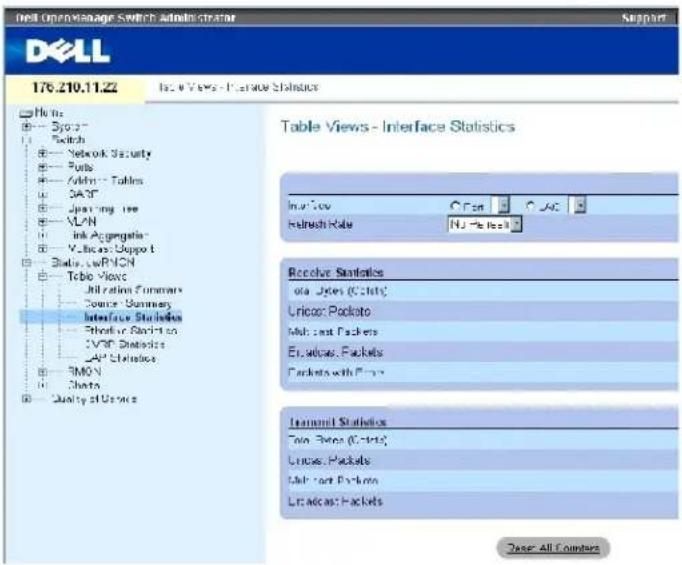The width and height of the screenshot is (682, 565).
Task: Click the Reset All Counters button
Action: 553,548
